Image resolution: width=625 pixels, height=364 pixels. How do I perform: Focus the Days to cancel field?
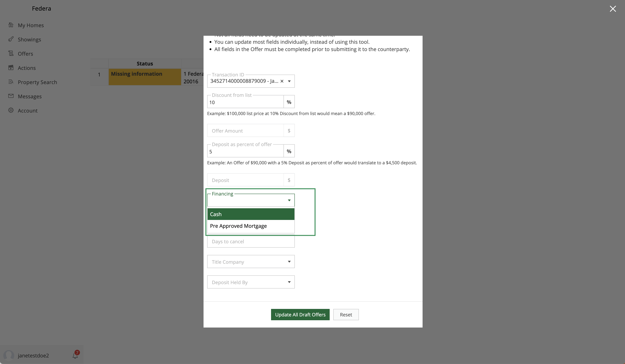pyautogui.click(x=251, y=241)
